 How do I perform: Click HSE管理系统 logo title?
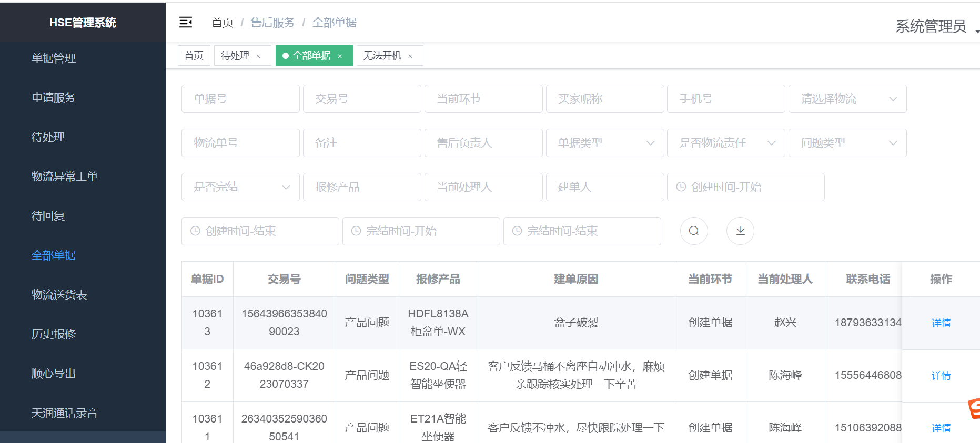pyautogui.click(x=83, y=22)
